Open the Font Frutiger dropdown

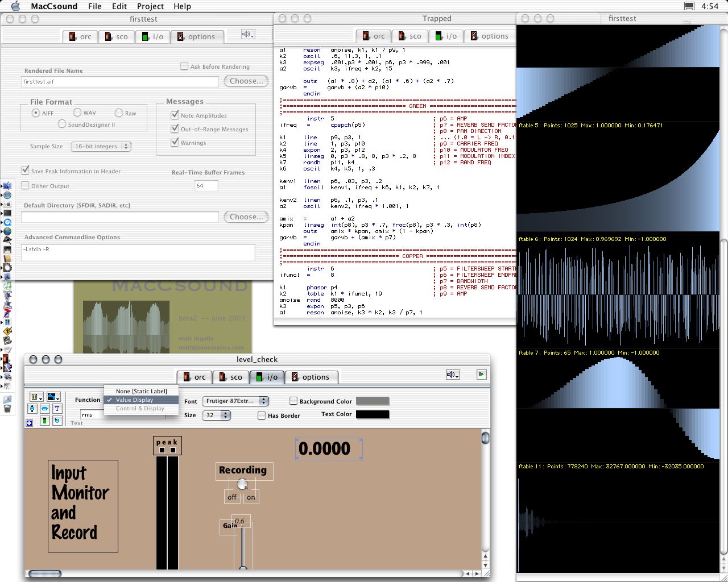coord(235,401)
